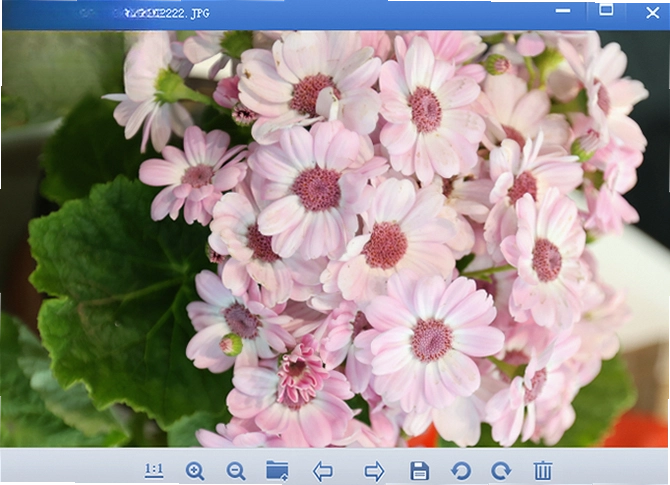
Task: Rotate the image counterclockwise
Action: tap(461, 471)
